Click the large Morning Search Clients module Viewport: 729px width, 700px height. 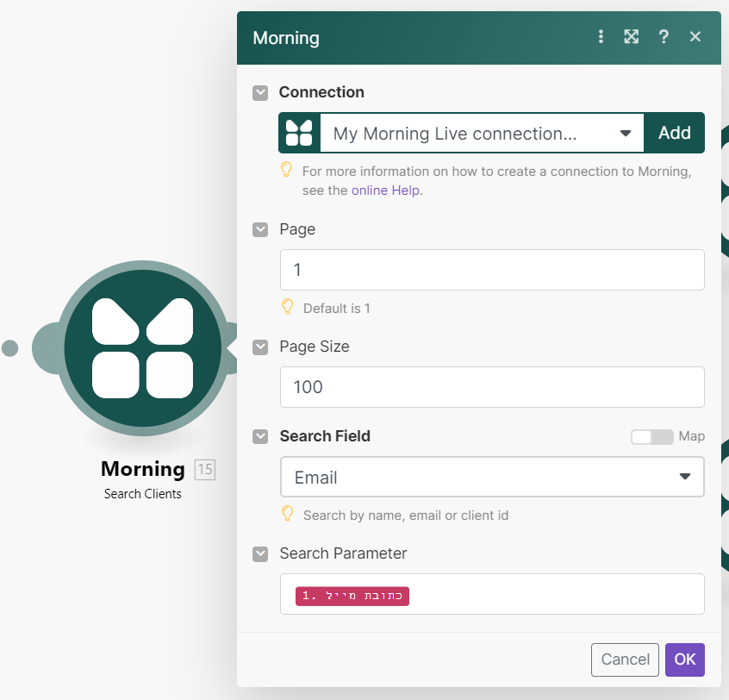[x=143, y=348]
